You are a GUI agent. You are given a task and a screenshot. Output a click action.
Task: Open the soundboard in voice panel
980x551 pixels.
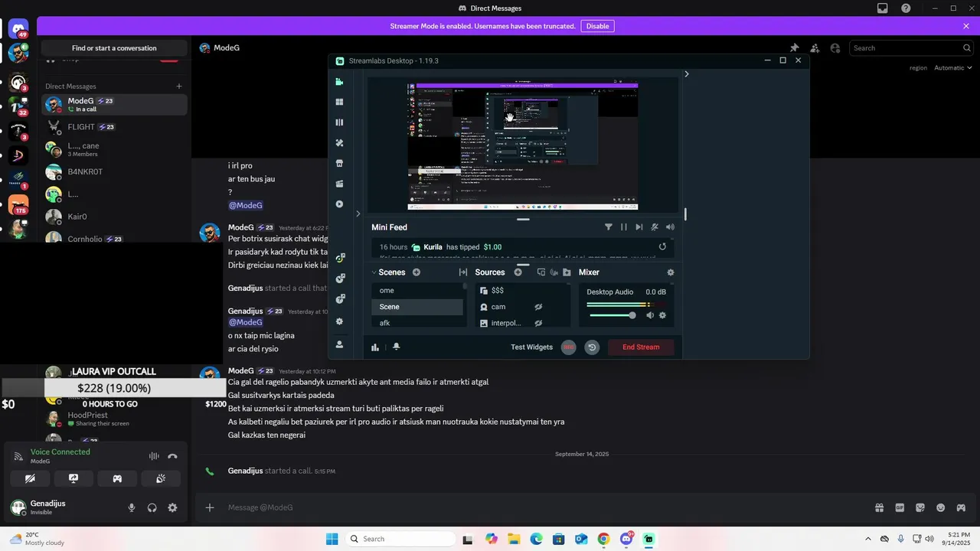click(161, 478)
